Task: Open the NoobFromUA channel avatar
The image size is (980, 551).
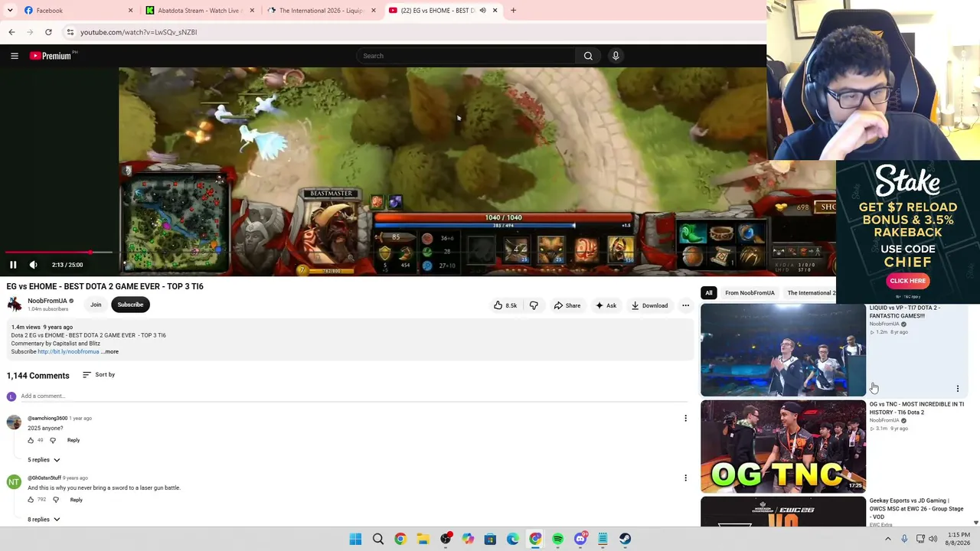Action: pyautogui.click(x=15, y=305)
